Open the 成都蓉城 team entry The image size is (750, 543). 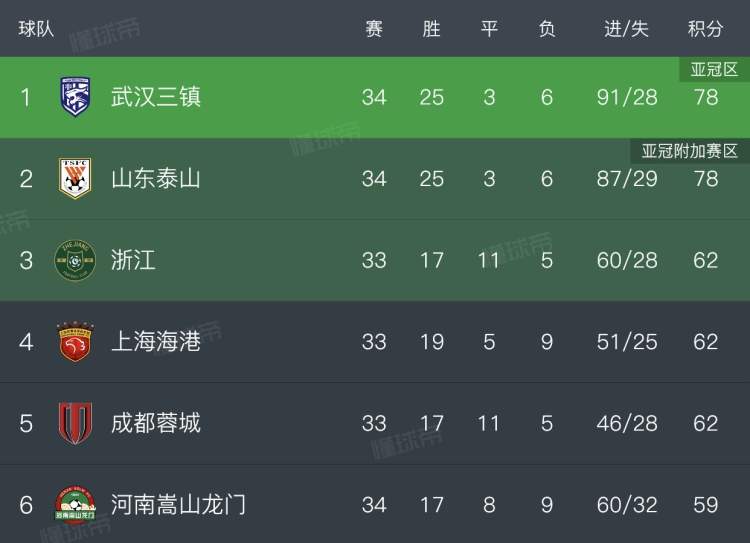point(156,423)
